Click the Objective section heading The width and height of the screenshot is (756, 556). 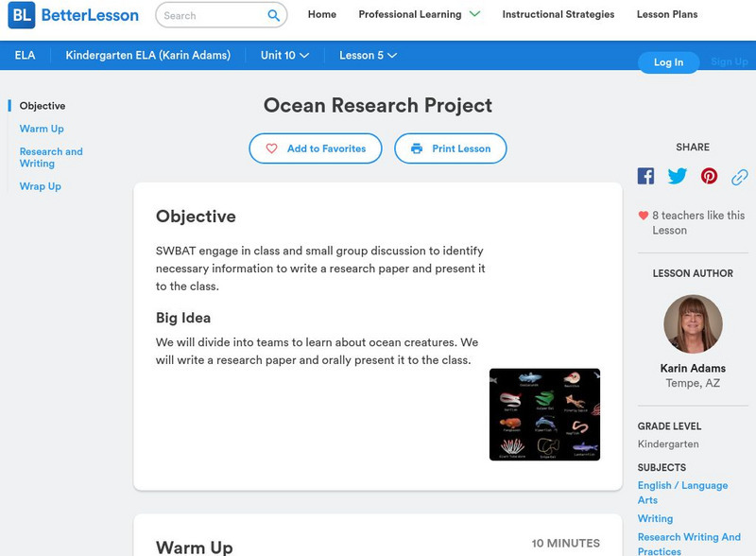coord(196,217)
